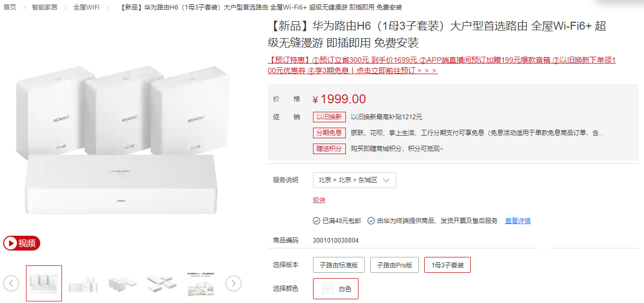
Task: Choose the 白色 color swatch
Action: (336, 289)
